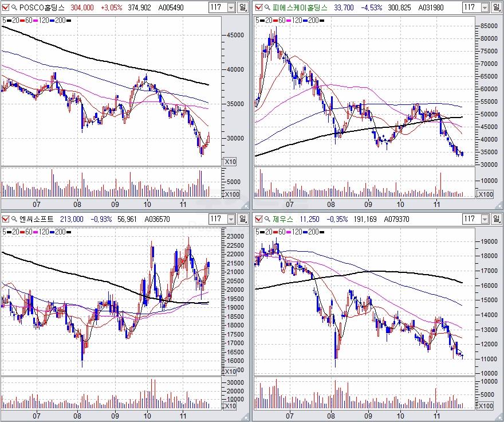The image size is (504, 422).
Task: Click the 일 period button on POSCO chart
Action: pyautogui.click(x=244, y=7)
